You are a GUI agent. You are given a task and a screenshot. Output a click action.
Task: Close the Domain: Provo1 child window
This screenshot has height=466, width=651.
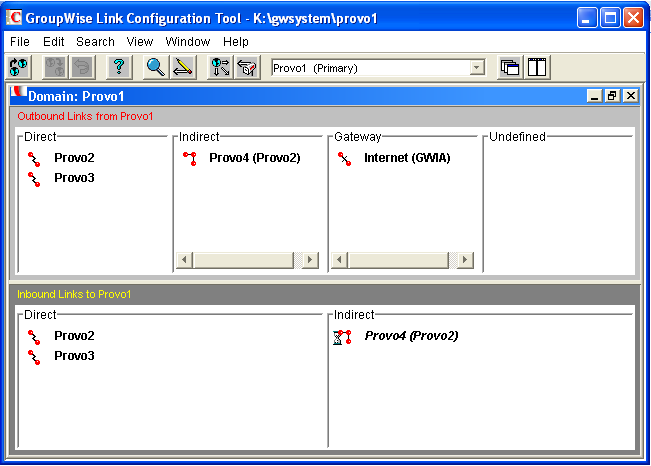coord(631,96)
